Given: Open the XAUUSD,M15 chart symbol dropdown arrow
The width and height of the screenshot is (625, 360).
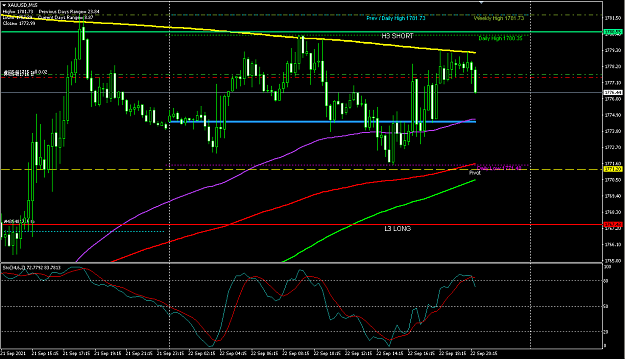Looking at the screenshot, I should [x=4, y=5].
